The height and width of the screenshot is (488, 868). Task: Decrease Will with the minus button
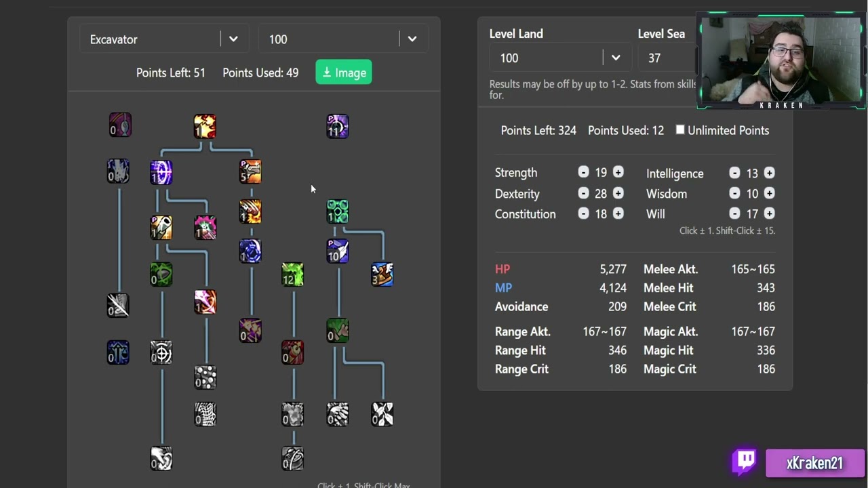[734, 213]
